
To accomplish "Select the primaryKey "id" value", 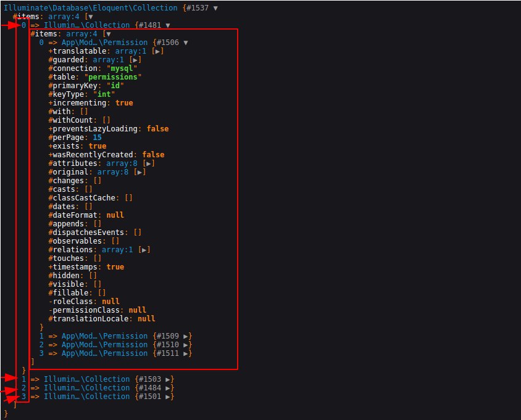I will pyautogui.click(x=115, y=86).
